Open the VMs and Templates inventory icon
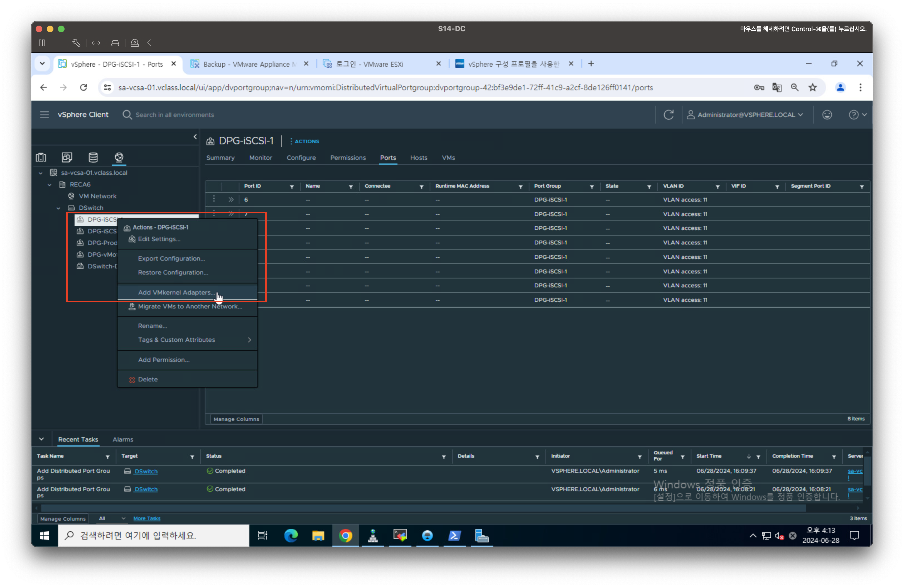The width and height of the screenshot is (904, 588). 67,157
